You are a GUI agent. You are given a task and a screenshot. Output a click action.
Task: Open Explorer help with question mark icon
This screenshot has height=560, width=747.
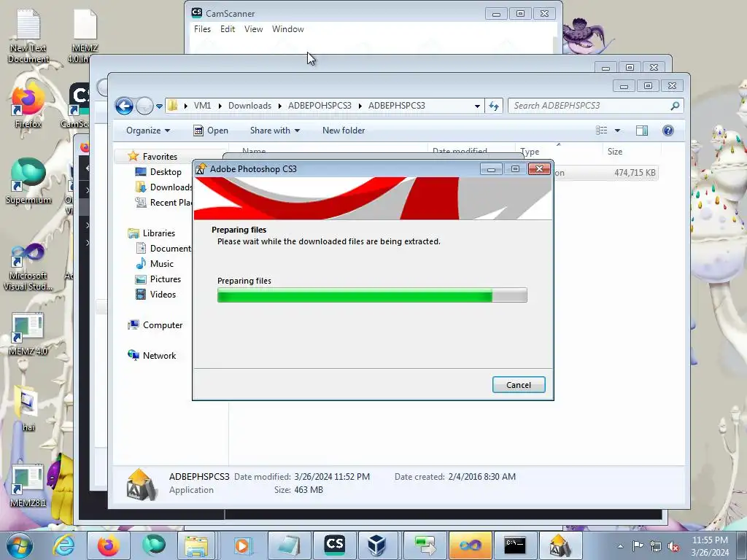pos(668,131)
